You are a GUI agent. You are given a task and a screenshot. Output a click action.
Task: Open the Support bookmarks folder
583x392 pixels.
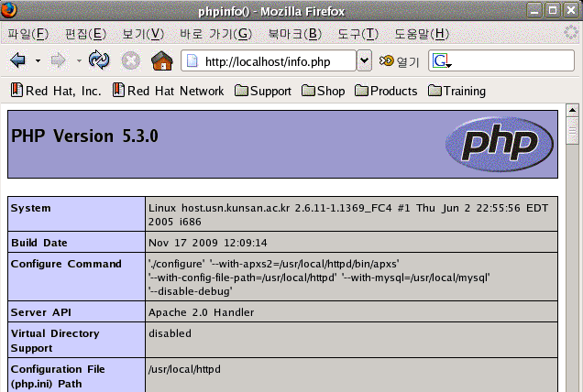(263, 91)
